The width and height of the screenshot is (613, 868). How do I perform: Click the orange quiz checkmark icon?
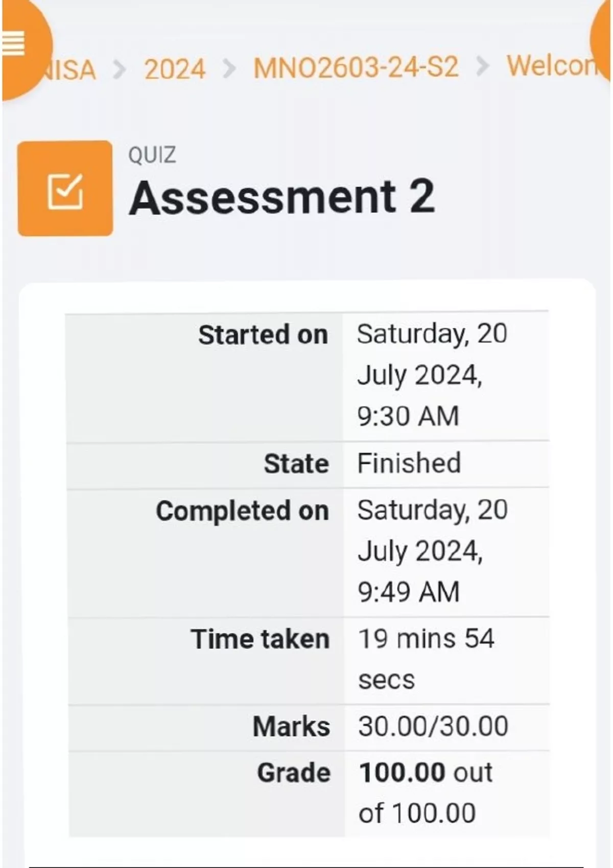coord(65,188)
